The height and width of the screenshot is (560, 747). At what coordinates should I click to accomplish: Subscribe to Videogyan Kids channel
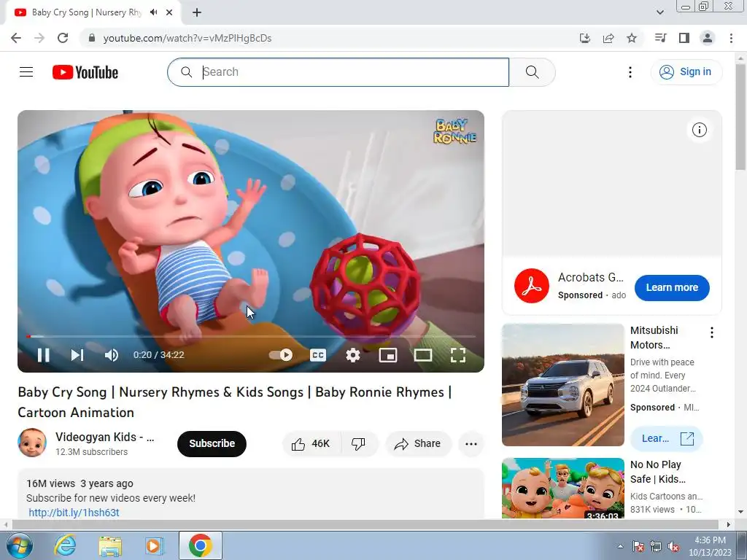212,443
